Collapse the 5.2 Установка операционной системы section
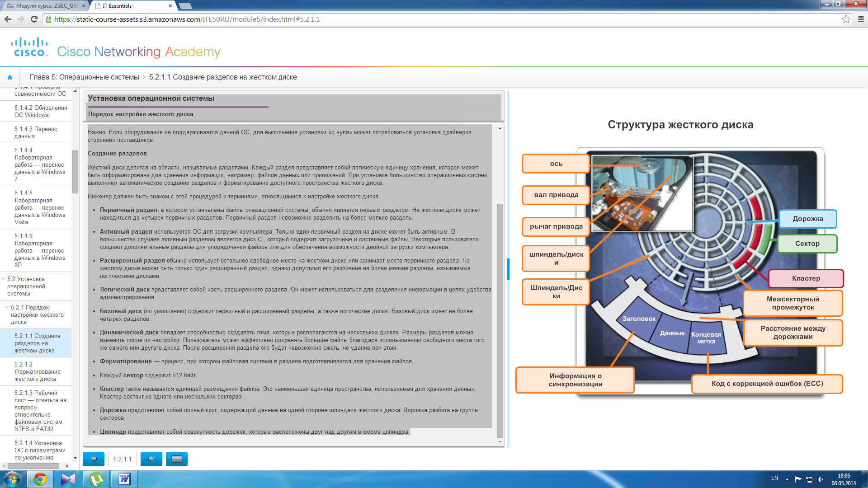Screen dimensions: 868x488 click(x=4, y=279)
